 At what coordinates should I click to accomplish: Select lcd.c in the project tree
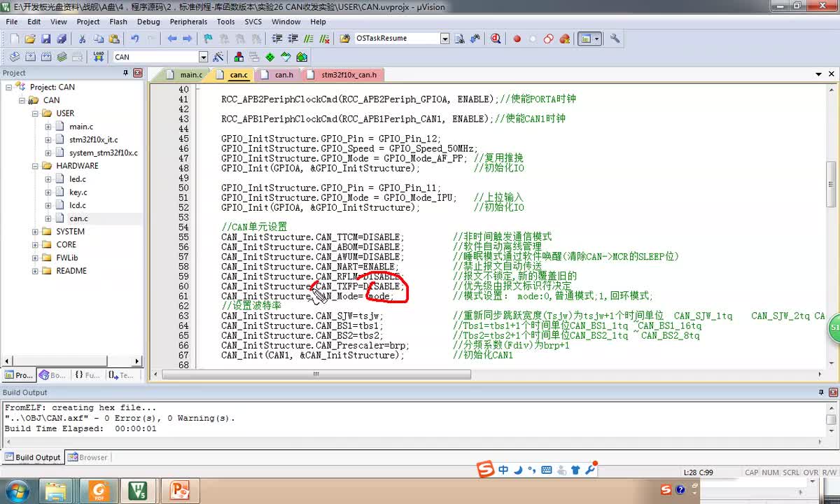(78, 205)
